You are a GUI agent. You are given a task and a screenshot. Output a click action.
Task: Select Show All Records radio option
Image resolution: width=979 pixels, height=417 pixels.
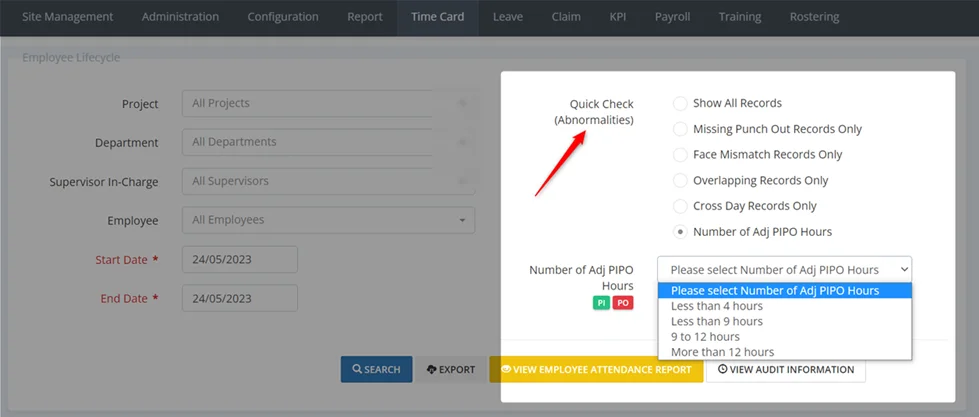[x=680, y=103]
